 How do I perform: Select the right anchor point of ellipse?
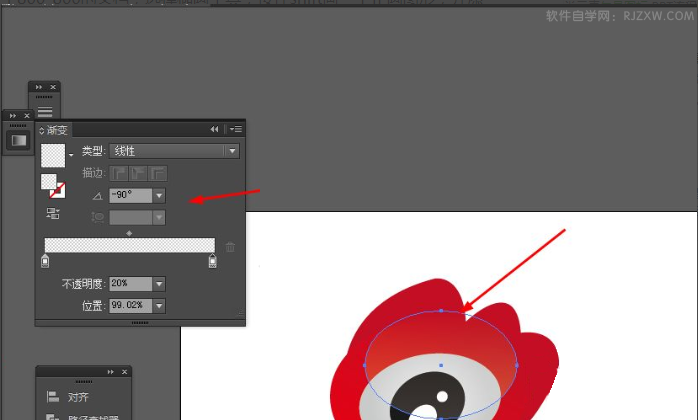pyautogui.click(x=516, y=365)
